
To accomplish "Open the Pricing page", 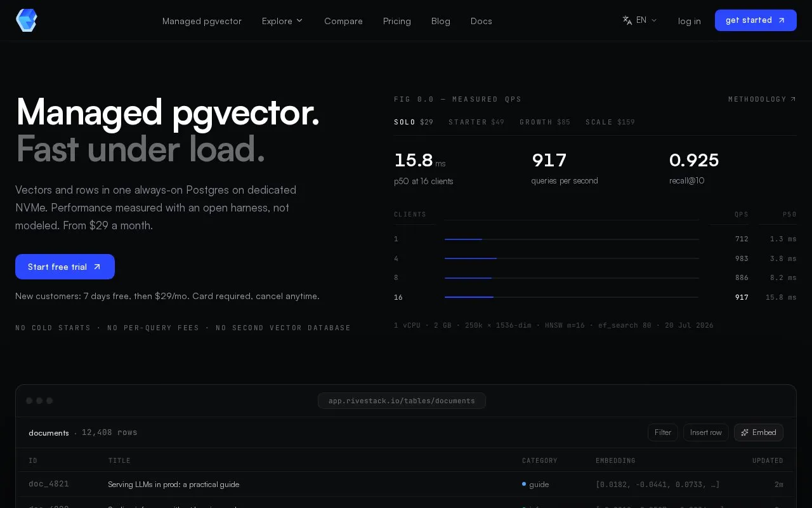I will coord(397,21).
